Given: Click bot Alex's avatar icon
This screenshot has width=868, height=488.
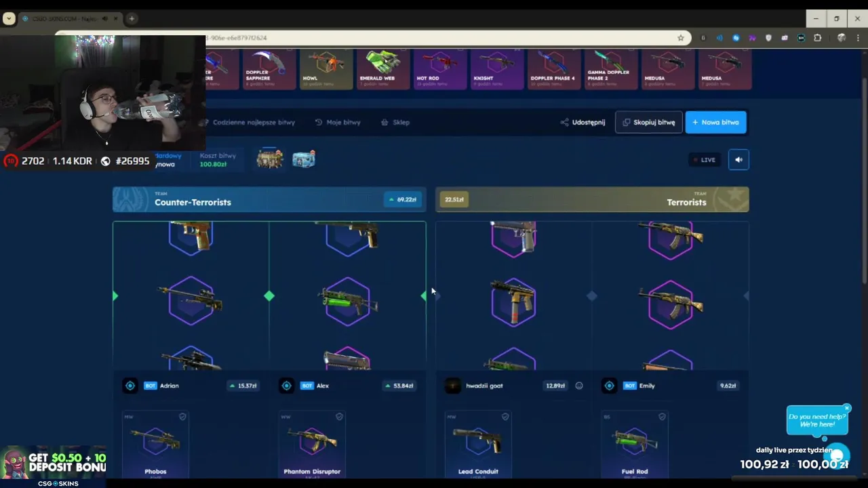Looking at the screenshot, I should 287,386.
